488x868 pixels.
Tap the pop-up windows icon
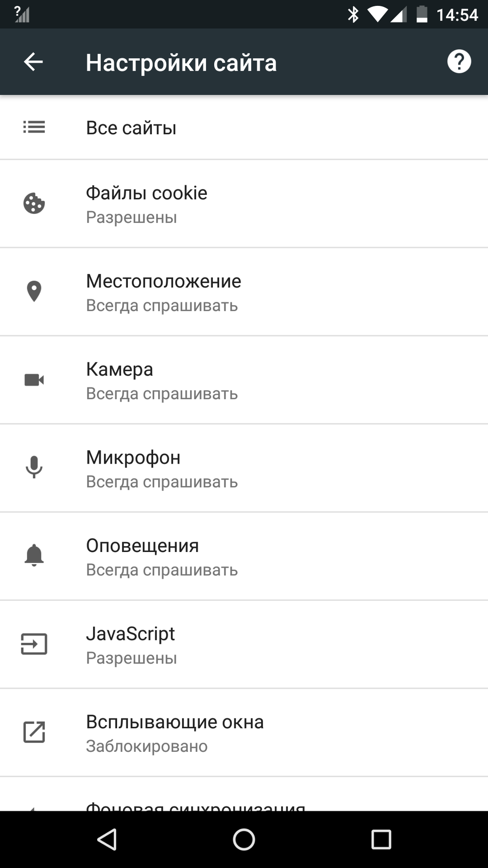click(34, 732)
